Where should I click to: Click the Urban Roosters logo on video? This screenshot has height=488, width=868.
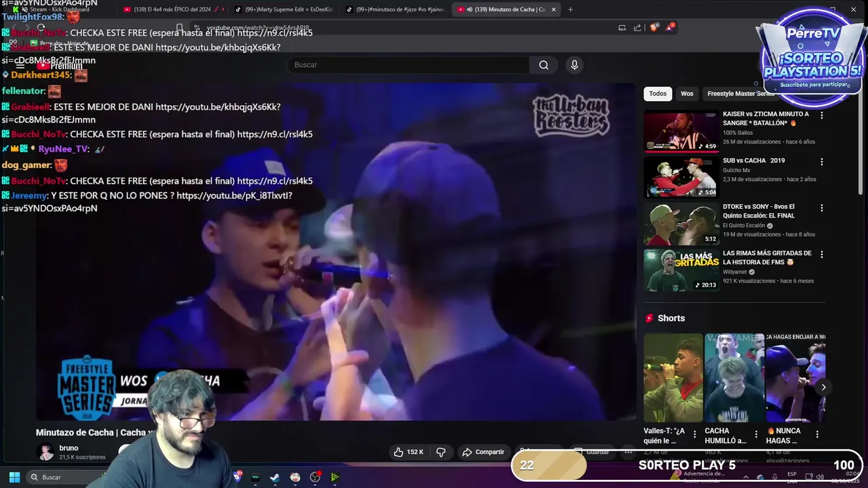570,115
